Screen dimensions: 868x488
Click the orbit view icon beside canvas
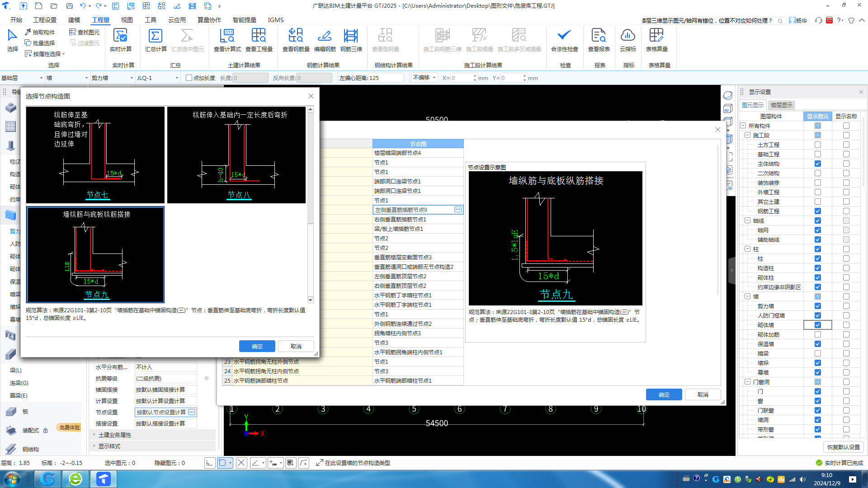click(x=727, y=95)
